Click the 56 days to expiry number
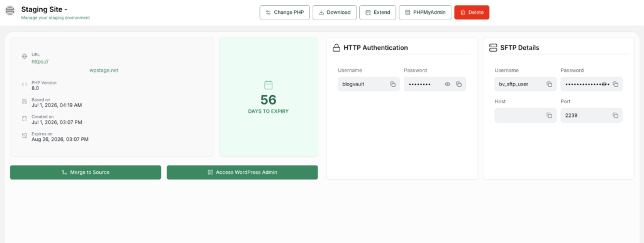The image size is (644, 243). tap(268, 100)
